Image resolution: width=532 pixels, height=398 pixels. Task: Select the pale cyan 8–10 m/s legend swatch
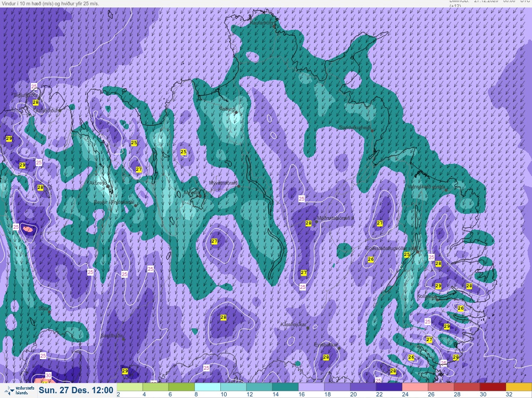point(207,387)
